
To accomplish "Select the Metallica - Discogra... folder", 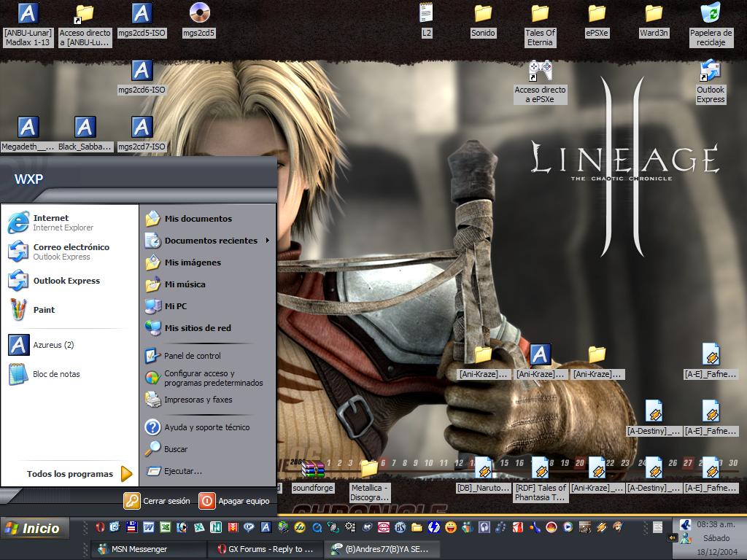I will [x=370, y=481].
